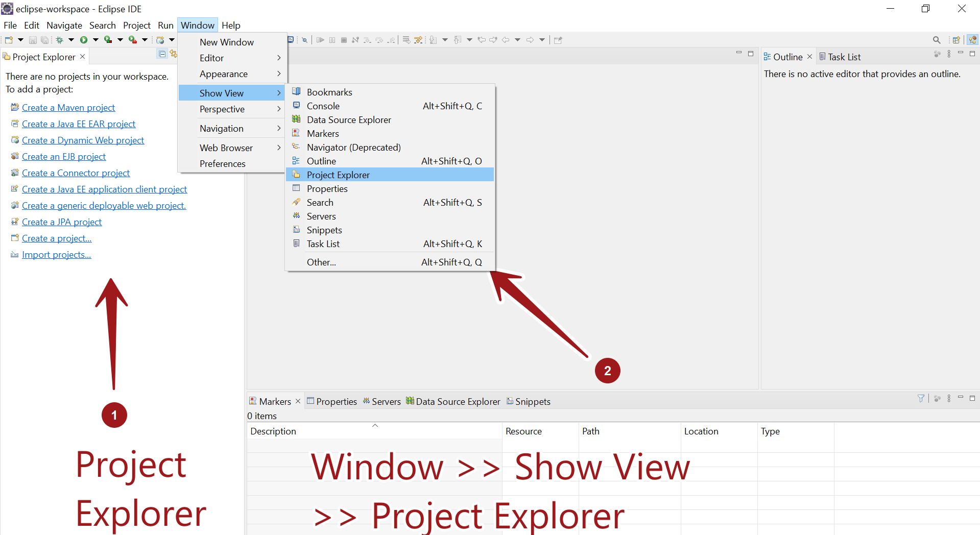Toggle Use Step Filters icon
This screenshot has height=535, width=980.
[418, 40]
